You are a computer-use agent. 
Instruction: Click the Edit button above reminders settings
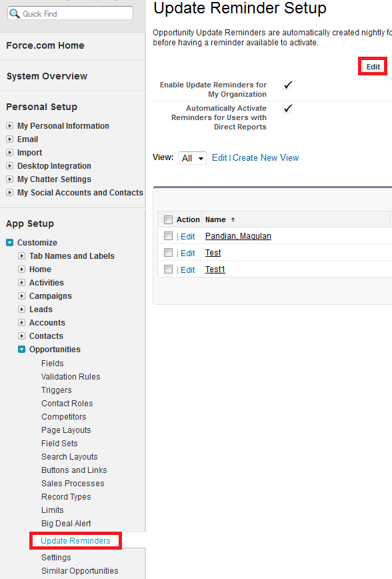pyautogui.click(x=373, y=67)
